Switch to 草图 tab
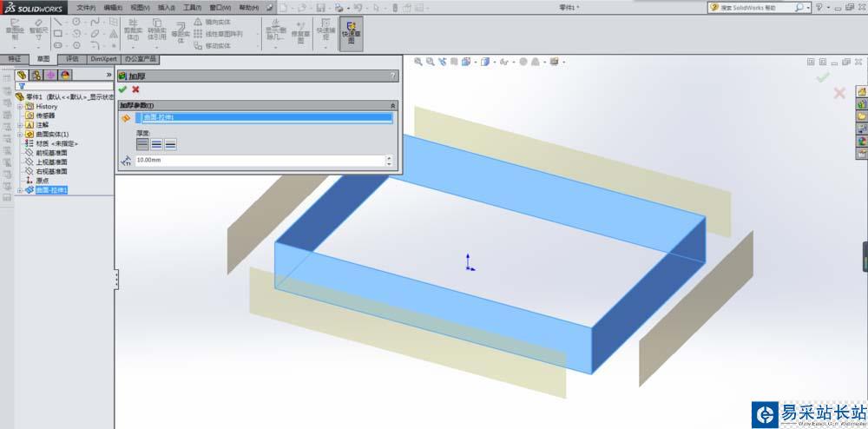 43,59
